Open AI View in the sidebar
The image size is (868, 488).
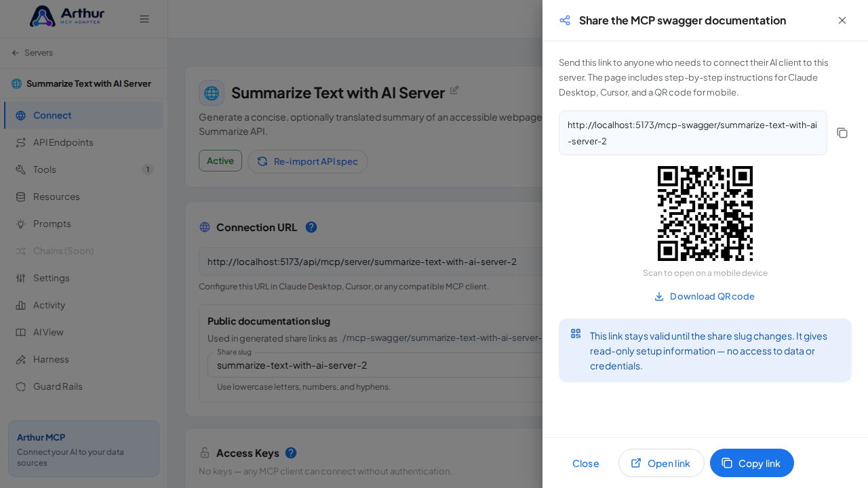point(83,332)
